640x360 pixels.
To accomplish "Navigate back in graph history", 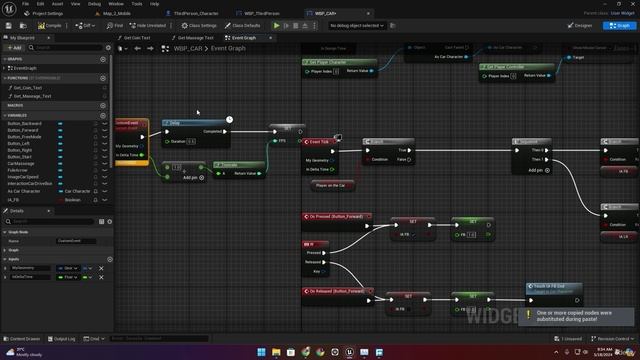I will point(138,49).
